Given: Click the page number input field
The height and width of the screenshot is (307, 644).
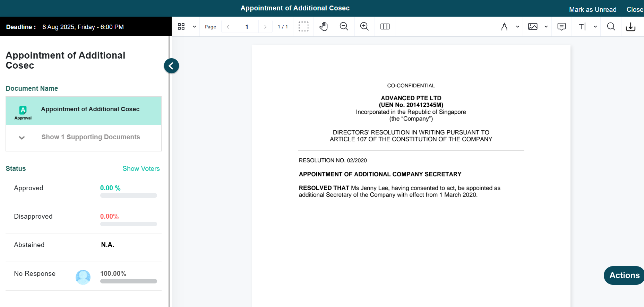Looking at the screenshot, I should coord(247,27).
